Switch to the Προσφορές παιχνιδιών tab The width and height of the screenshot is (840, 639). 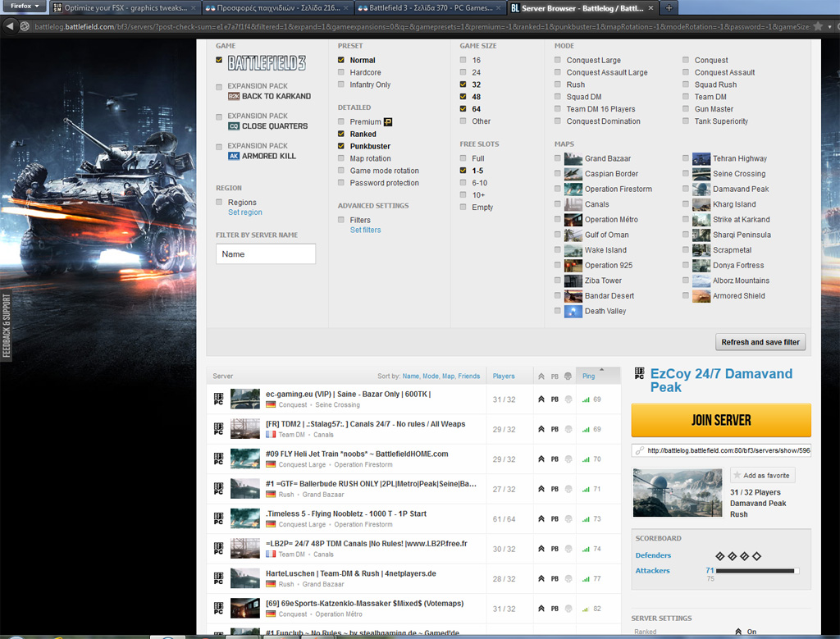coord(277,7)
